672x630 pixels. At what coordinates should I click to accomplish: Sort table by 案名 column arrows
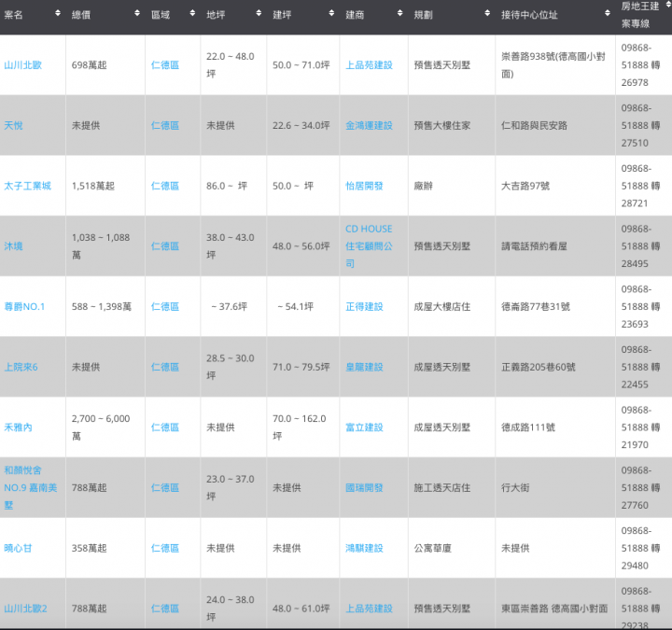(58, 13)
